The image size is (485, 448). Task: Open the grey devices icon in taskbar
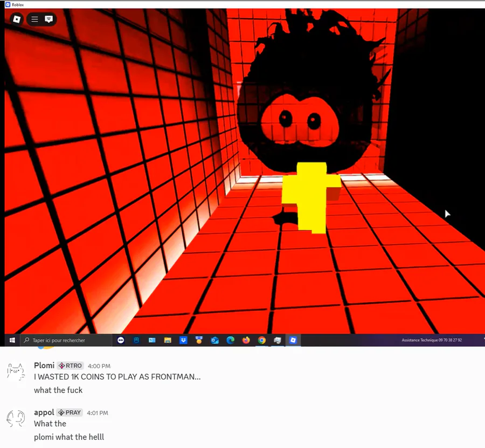tap(278, 340)
